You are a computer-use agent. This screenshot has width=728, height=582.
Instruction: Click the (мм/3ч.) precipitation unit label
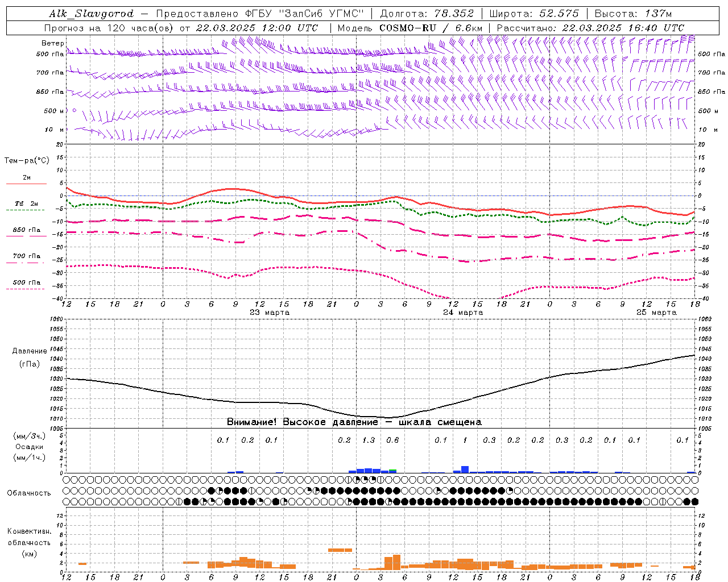click(x=29, y=436)
